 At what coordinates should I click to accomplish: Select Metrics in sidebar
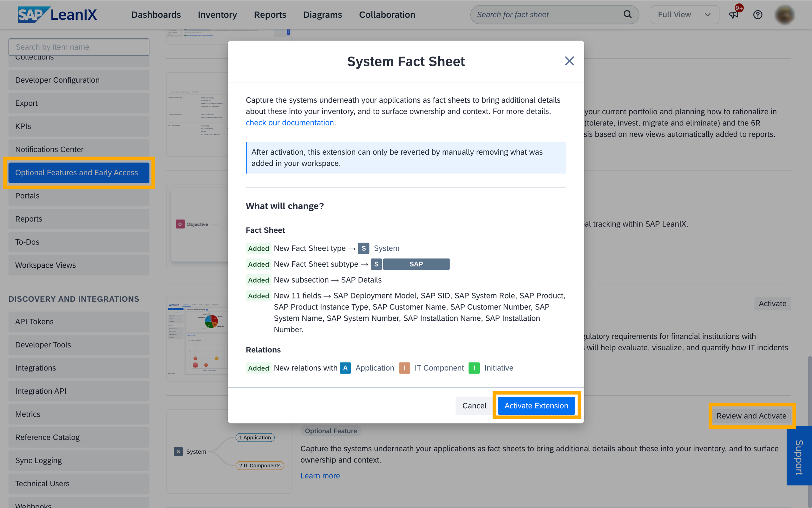(79, 414)
